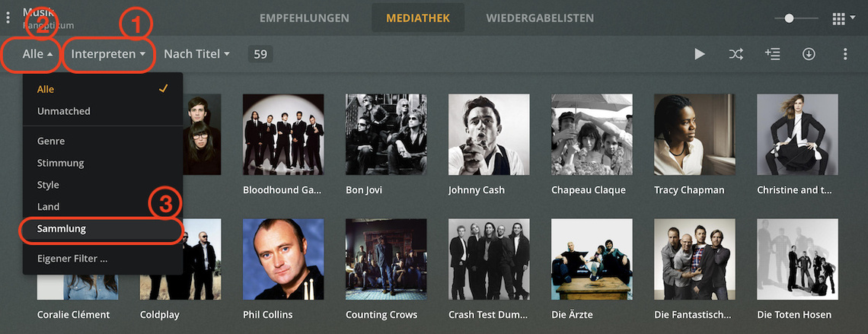Screen dimensions: 868x334
Task: Open the three-dot more options menu in toolbar
Action: [844, 54]
